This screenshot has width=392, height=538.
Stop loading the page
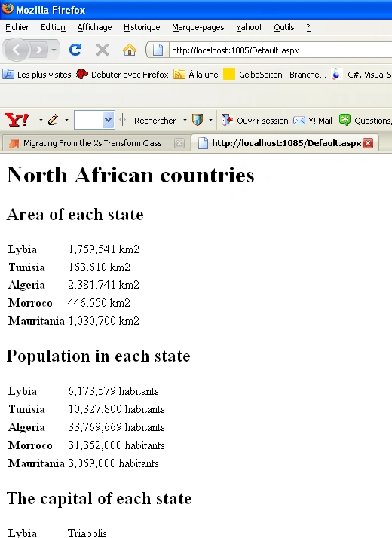103,50
